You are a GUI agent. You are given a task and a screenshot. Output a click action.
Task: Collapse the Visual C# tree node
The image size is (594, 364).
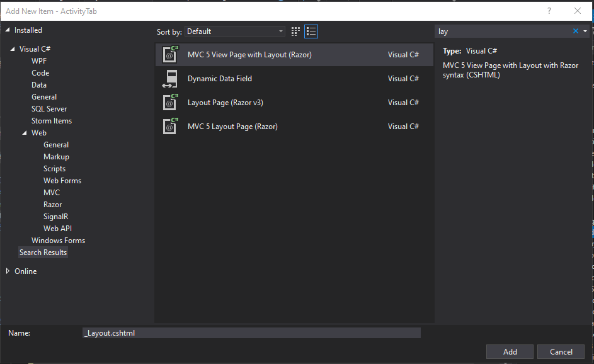[13, 49]
